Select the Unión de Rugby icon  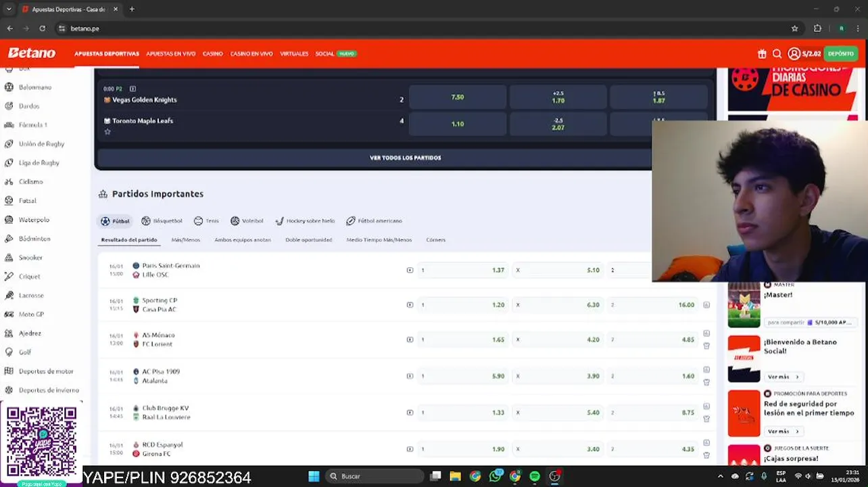point(9,144)
